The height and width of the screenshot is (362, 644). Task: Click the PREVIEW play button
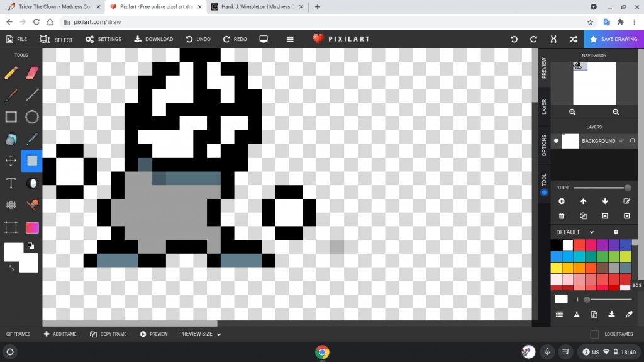153,334
